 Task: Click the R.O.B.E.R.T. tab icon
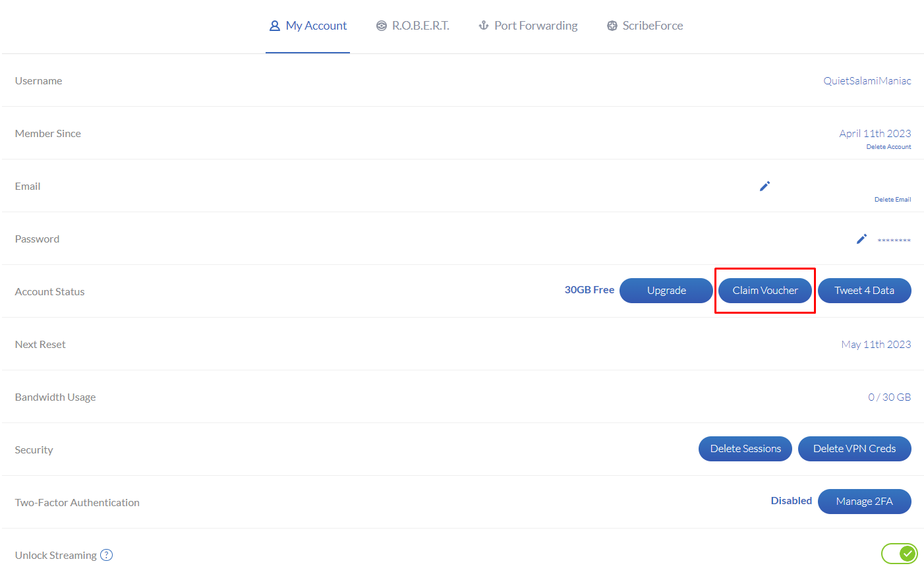point(381,26)
